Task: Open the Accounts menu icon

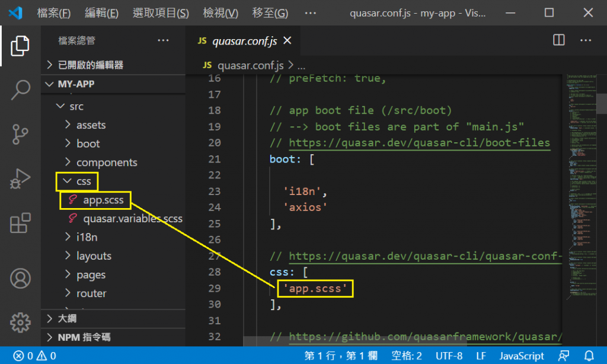Action: coord(20,279)
